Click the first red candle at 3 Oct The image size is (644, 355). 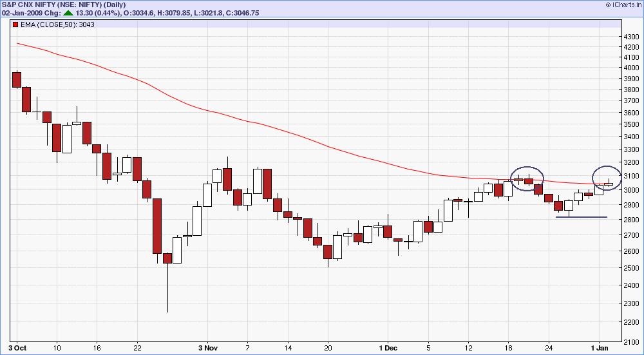coord(17,80)
